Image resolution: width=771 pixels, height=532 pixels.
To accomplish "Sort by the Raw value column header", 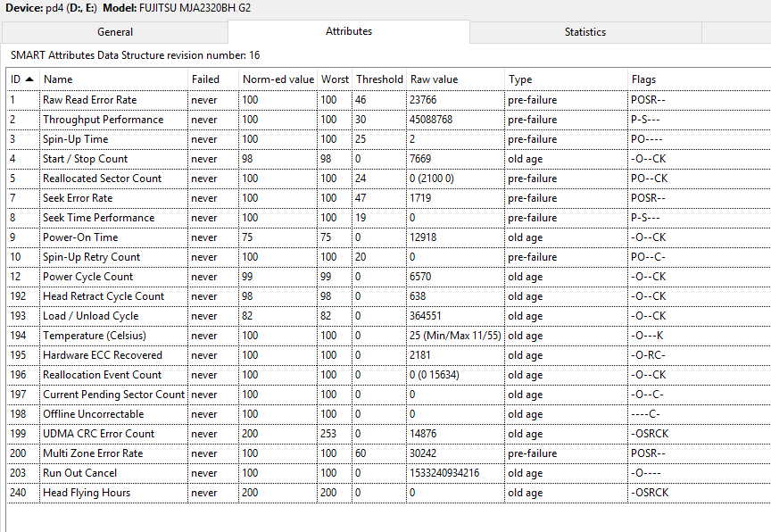I will tap(455, 79).
